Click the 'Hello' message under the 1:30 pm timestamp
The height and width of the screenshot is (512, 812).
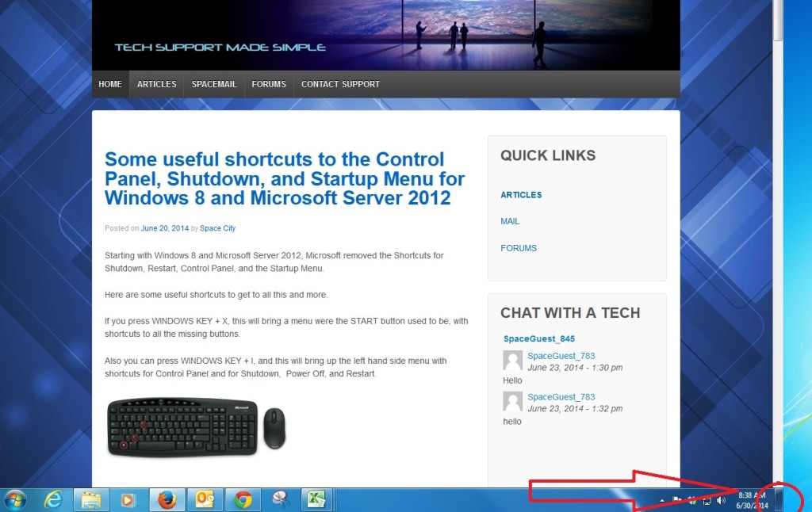pos(512,380)
